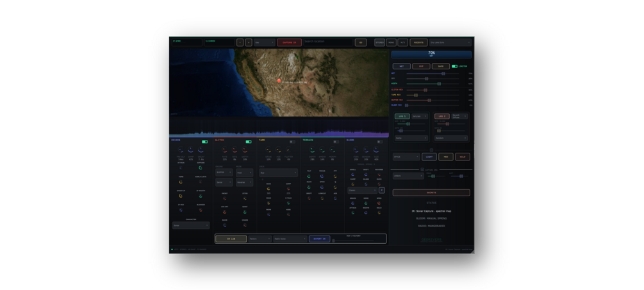Enable the Terrain module switch

click(x=336, y=142)
